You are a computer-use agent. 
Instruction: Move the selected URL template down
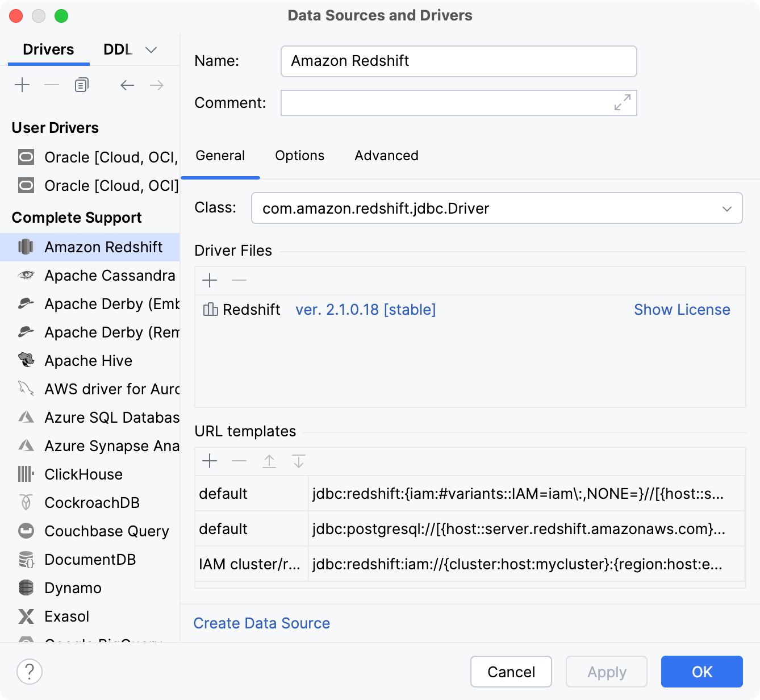tap(298, 461)
